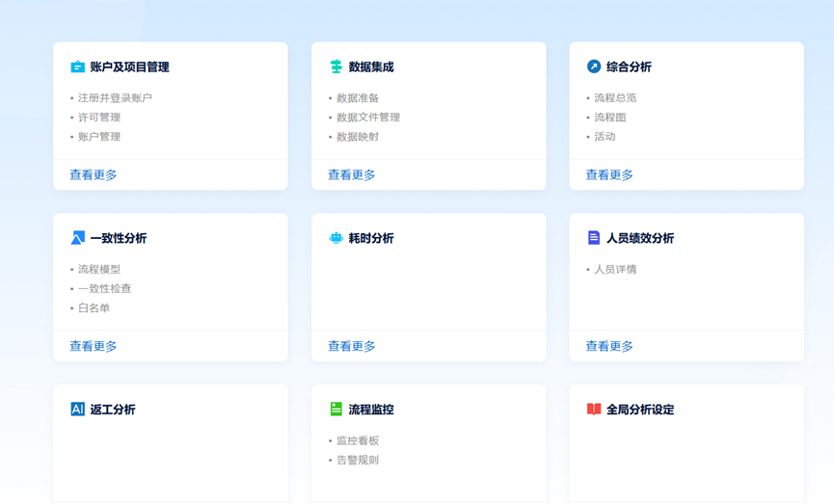This screenshot has height=504, width=834.
Task: Open 查看更多 in 耗时分析 card
Action: [352, 346]
